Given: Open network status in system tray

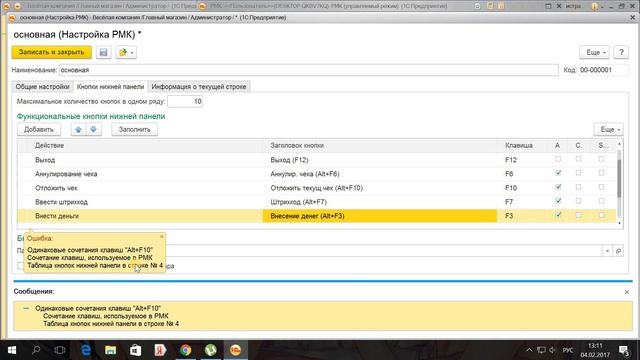Looking at the screenshot, I should [541, 350].
